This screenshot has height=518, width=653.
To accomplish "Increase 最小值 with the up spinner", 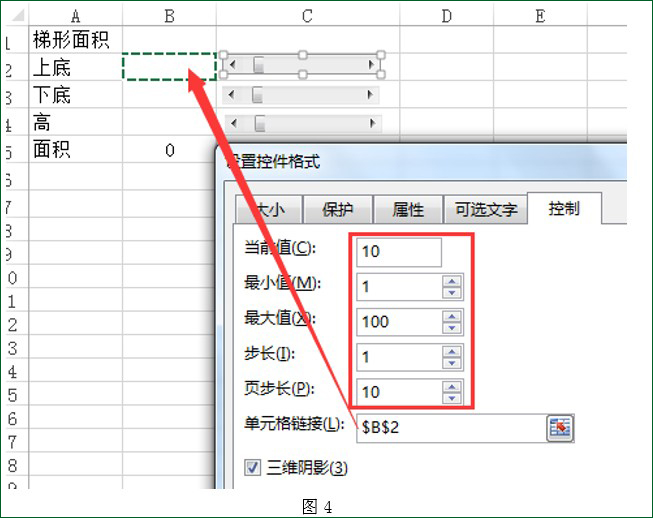I will [x=452, y=281].
